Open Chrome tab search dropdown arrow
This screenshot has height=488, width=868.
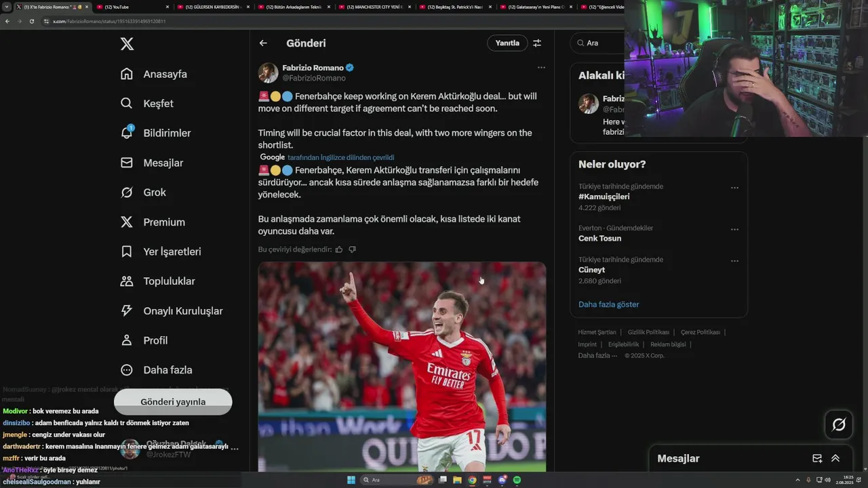[x=6, y=7]
